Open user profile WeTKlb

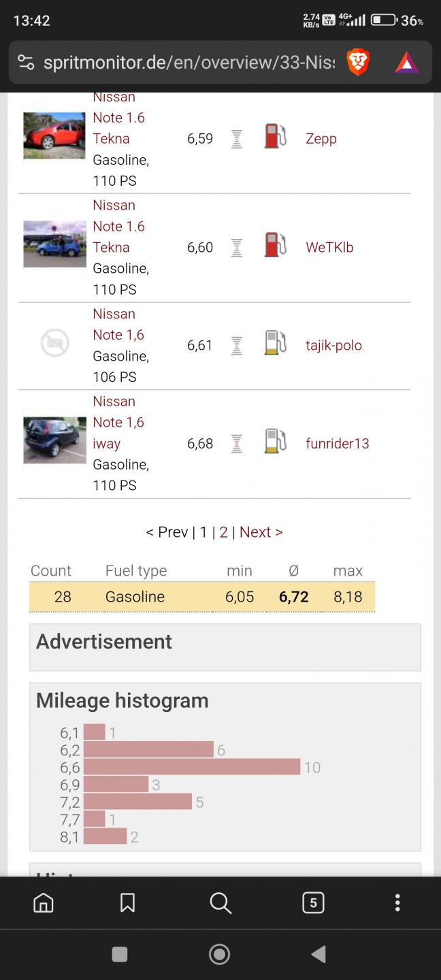pos(329,248)
